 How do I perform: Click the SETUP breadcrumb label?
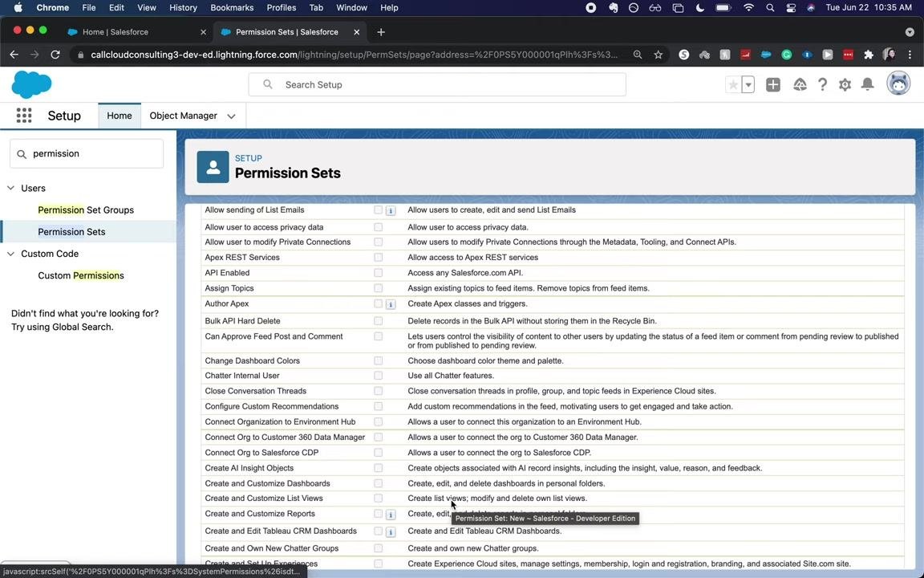coord(248,158)
